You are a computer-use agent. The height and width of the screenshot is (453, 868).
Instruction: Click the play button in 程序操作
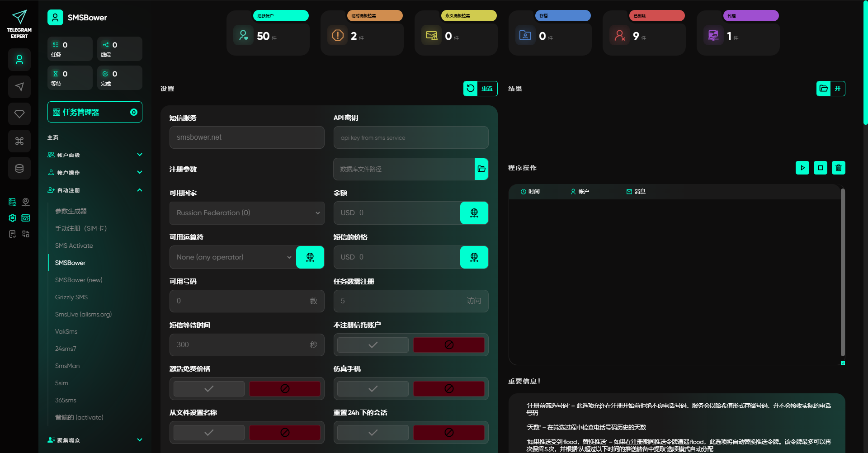pos(802,168)
